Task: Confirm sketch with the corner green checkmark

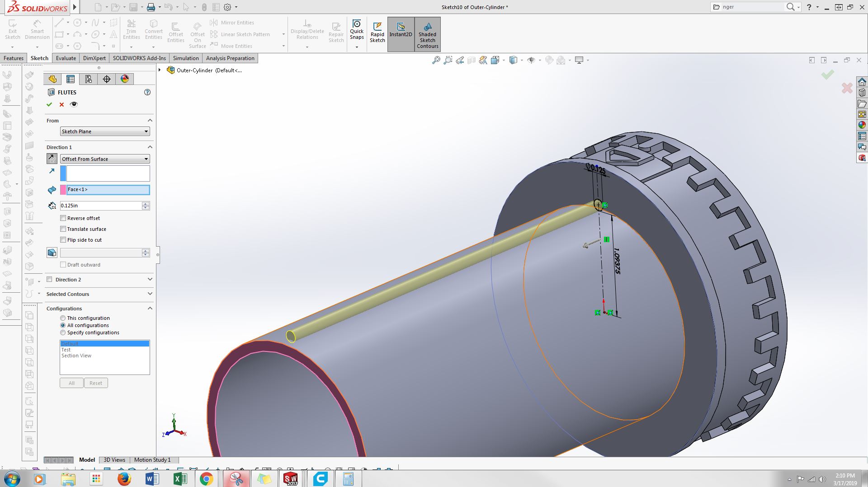Action: click(x=828, y=75)
